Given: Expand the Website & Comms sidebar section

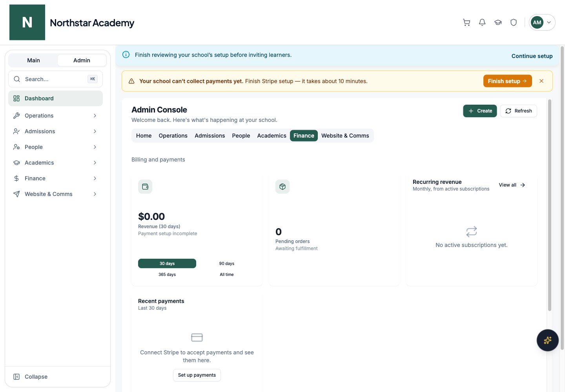Looking at the screenshot, I should pyautogui.click(x=55, y=194).
